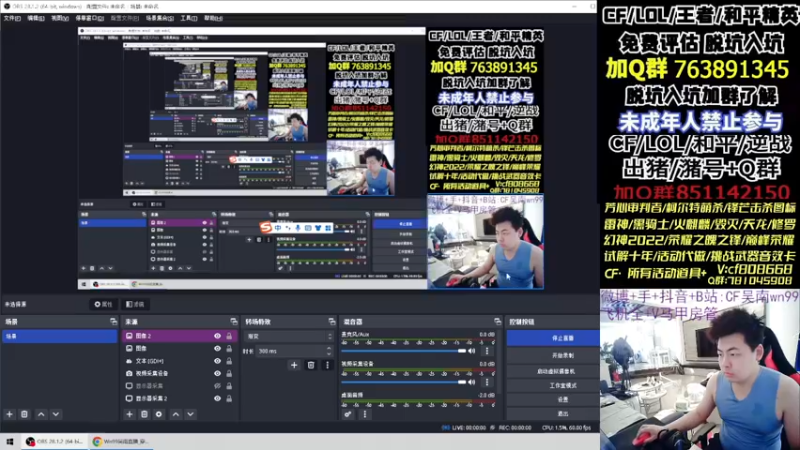Screen dimensions: 800x450
Task: Undock the Audio Mixer panel via header icon
Action: [x=497, y=322]
